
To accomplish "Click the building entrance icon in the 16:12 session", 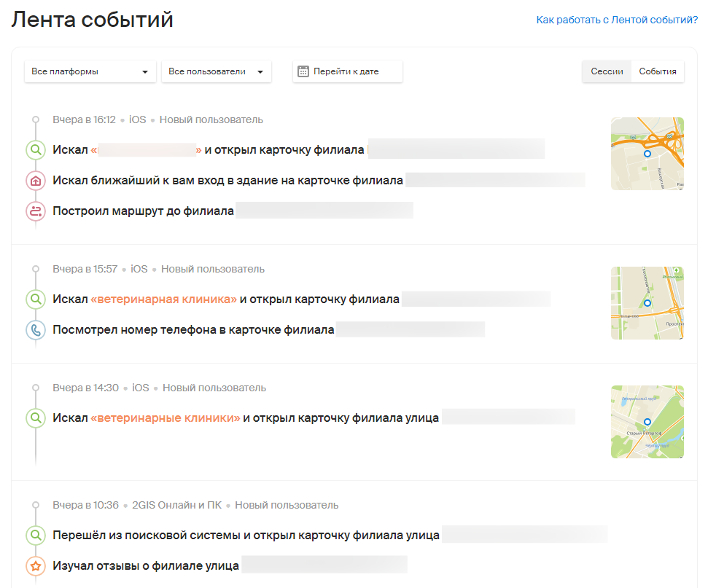I will [36, 181].
